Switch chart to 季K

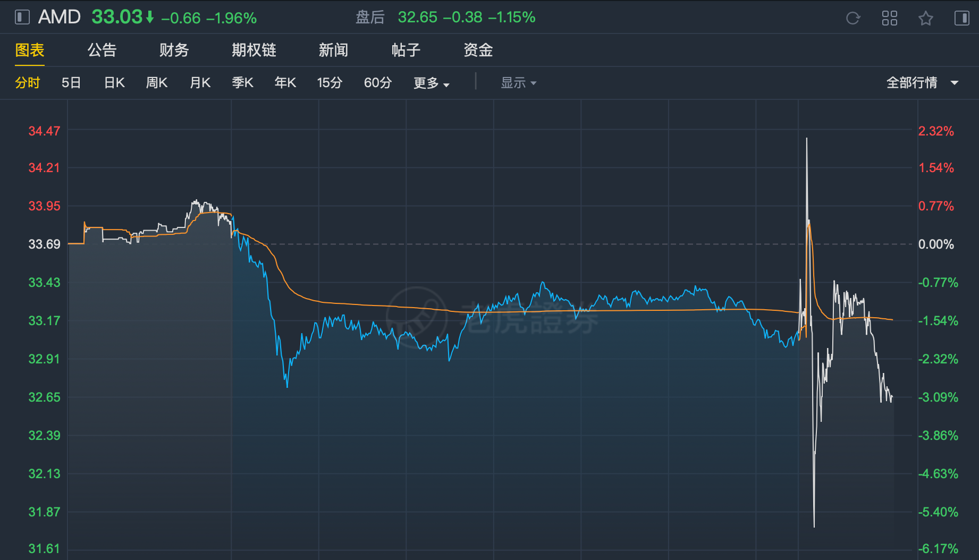pos(242,83)
